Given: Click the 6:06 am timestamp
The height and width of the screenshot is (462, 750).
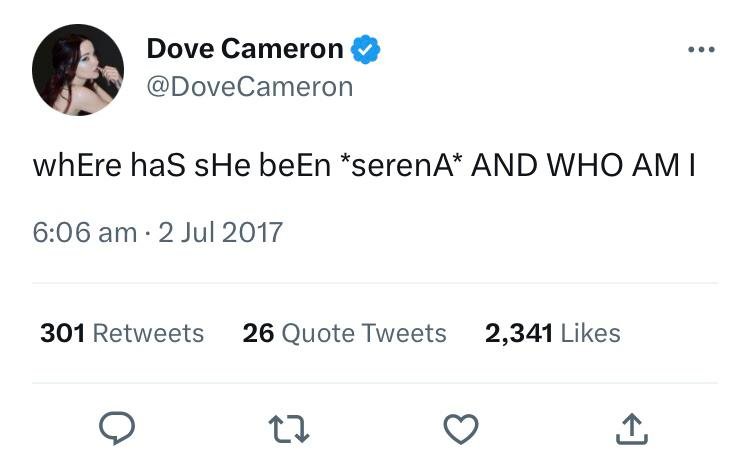Looking at the screenshot, I should pos(84,233).
